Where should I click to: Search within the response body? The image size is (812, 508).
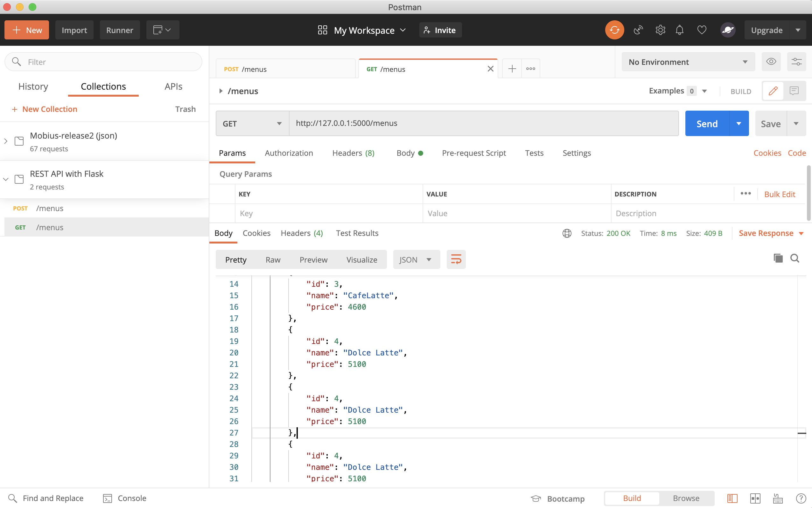point(794,258)
